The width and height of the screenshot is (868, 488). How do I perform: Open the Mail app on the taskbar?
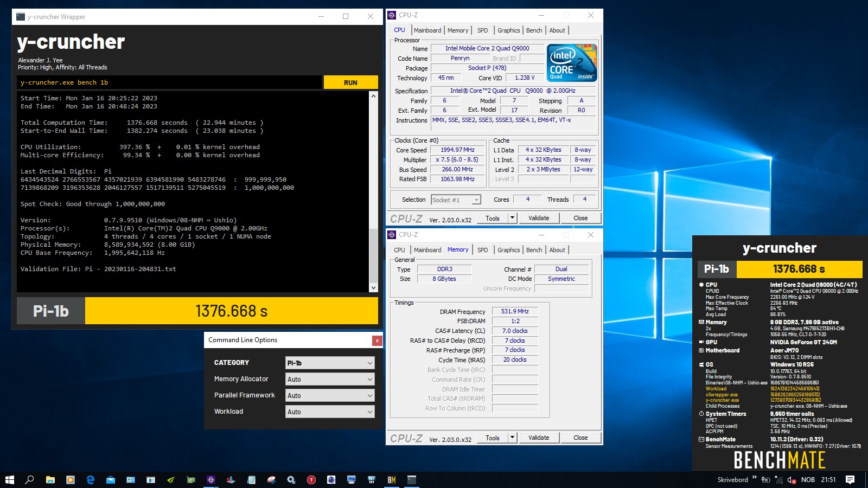(110, 480)
